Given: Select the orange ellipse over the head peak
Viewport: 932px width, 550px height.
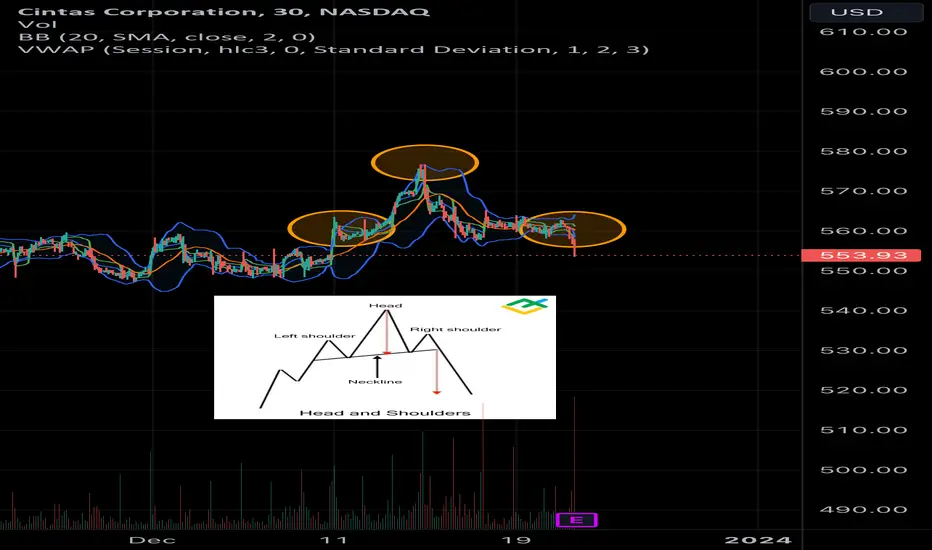Looking at the screenshot, I should 424,162.
